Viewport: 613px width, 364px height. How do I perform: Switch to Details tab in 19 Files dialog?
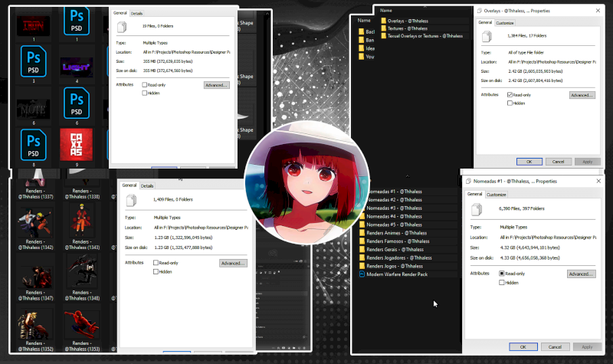(x=137, y=13)
